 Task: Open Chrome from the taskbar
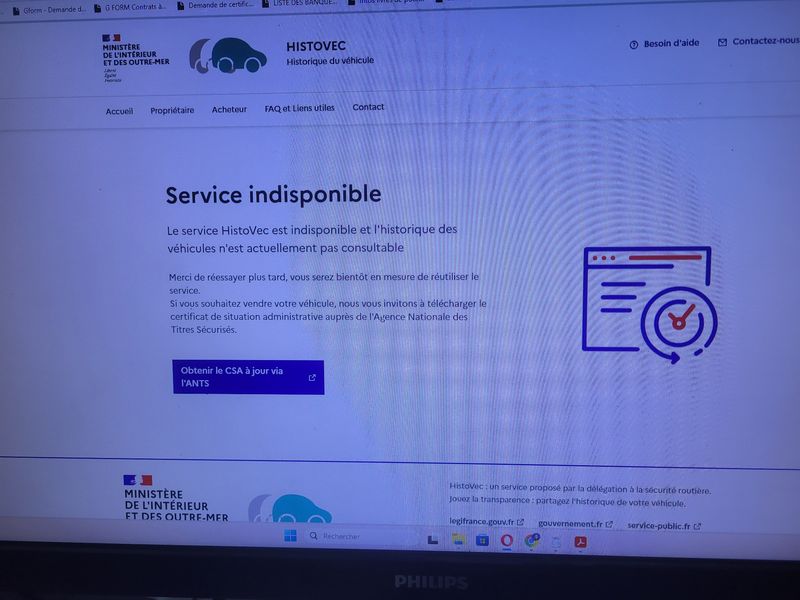(532, 540)
